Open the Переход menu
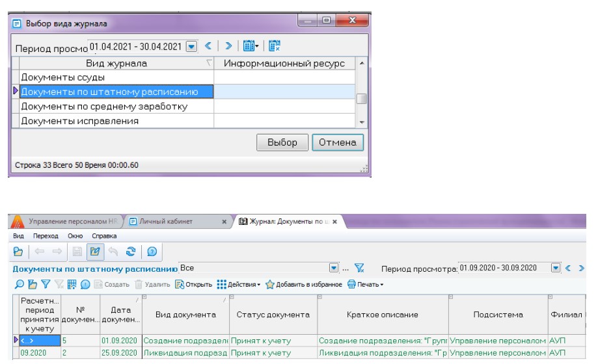The image size is (598, 364). tap(46, 236)
